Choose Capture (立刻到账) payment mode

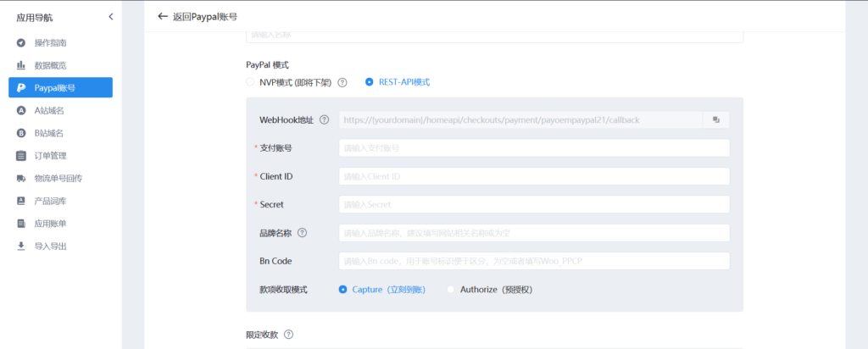(x=342, y=290)
